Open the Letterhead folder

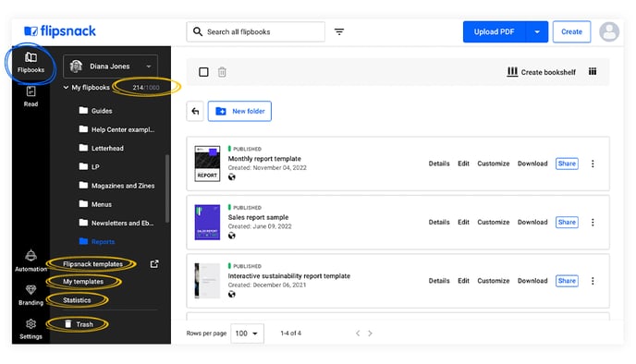click(x=102, y=148)
